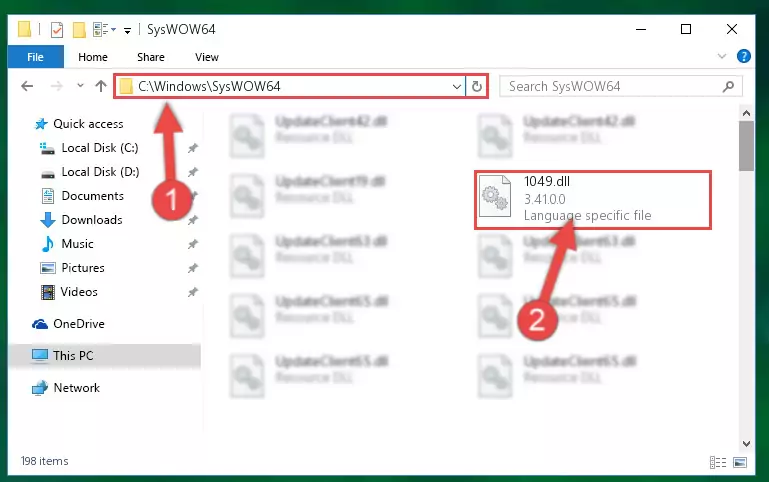Minimize the SysWOW64 window
769x482 pixels.
(x=641, y=29)
